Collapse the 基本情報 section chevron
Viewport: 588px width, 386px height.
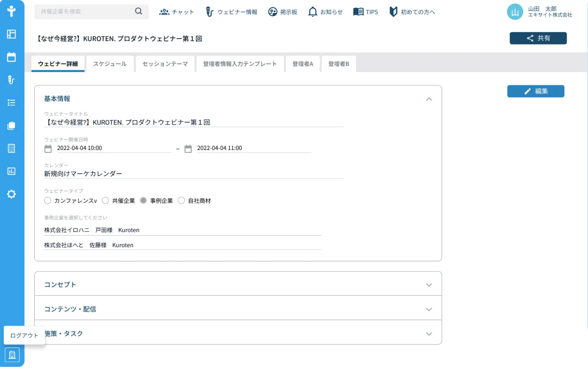coord(429,99)
